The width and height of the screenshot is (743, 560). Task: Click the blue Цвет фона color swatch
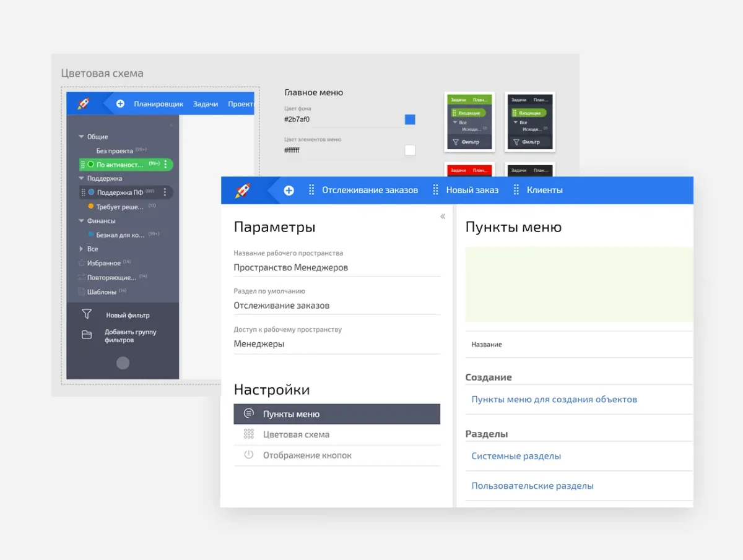point(409,119)
